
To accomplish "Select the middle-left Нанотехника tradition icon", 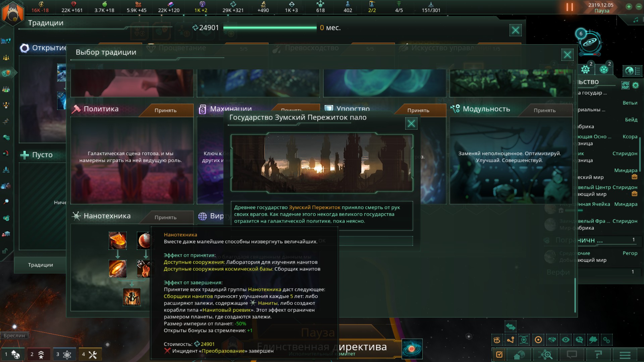I will (118, 269).
